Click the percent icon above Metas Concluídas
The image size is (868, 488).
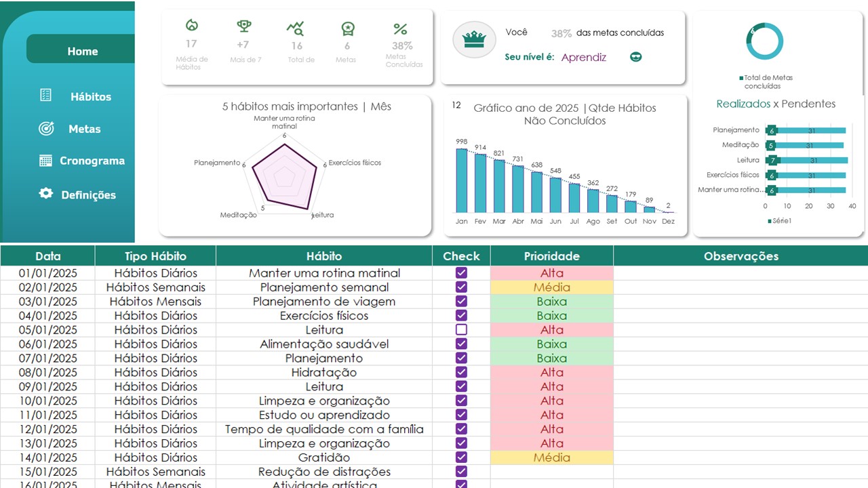pos(400,29)
